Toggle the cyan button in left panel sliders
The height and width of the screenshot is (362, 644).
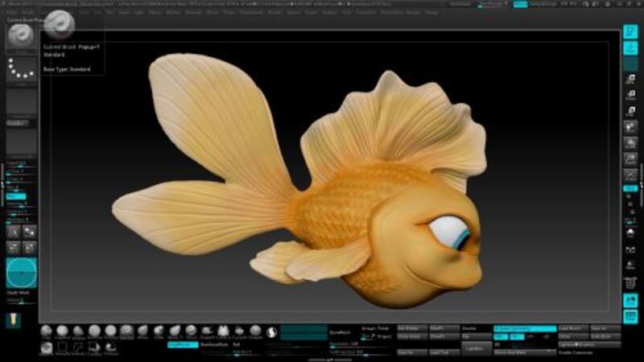16,196
